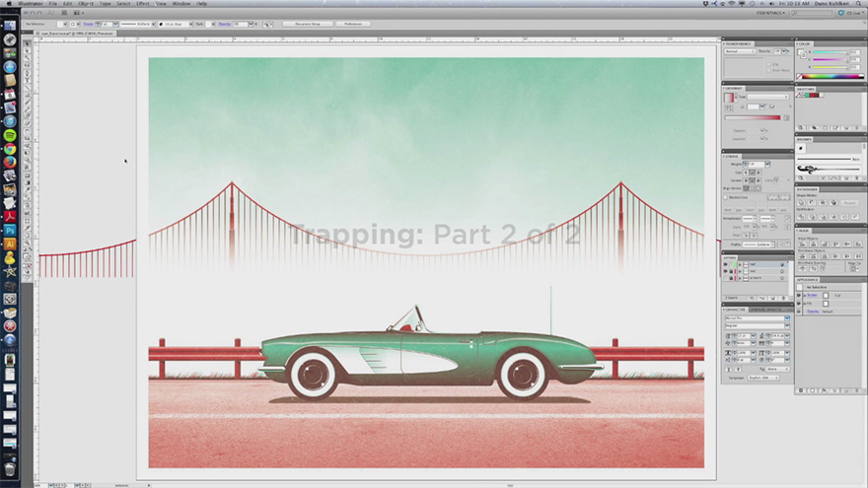Click the cyan C slider in Color panel
Screen dimensions: 868x488
coord(830,52)
